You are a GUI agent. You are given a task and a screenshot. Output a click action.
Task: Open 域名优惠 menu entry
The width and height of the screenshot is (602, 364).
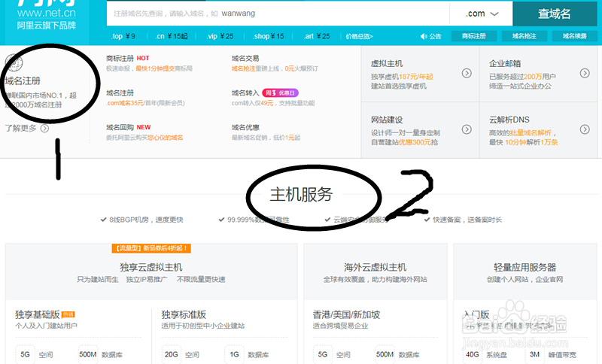click(x=245, y=127)
